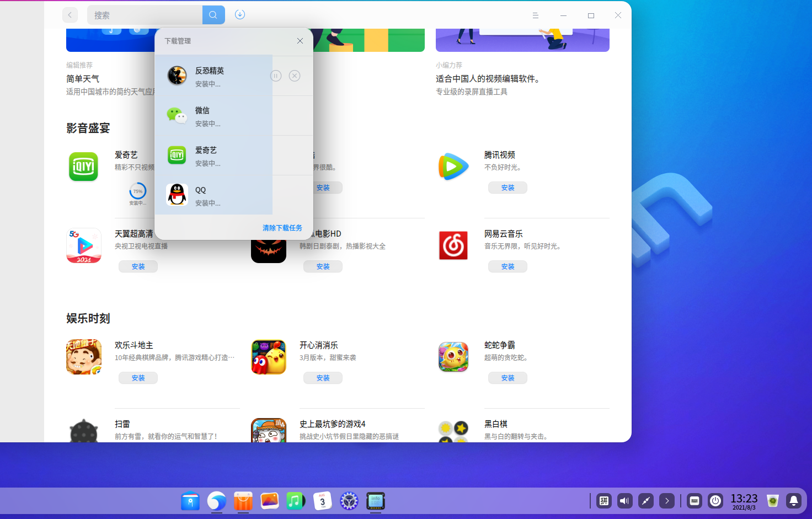Image resolution: width=812 pixels, height=519 pixels.
Task: Click the 微信 icon in the download list
Action: 177,115
